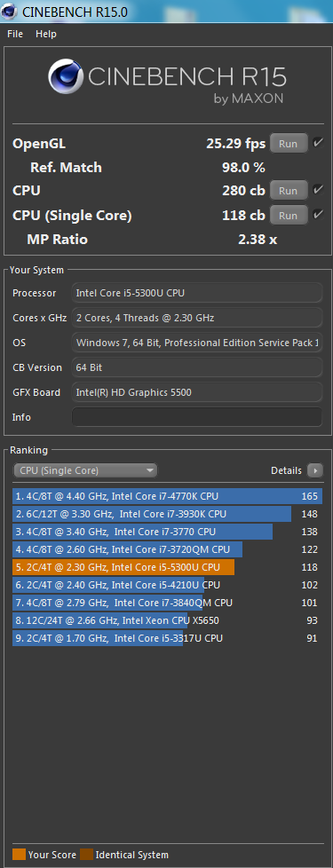Click the OpenGL score 25.29 fps
Image resolution: width=333 pixels, height=868 pixels.
[x=235, y=144]
